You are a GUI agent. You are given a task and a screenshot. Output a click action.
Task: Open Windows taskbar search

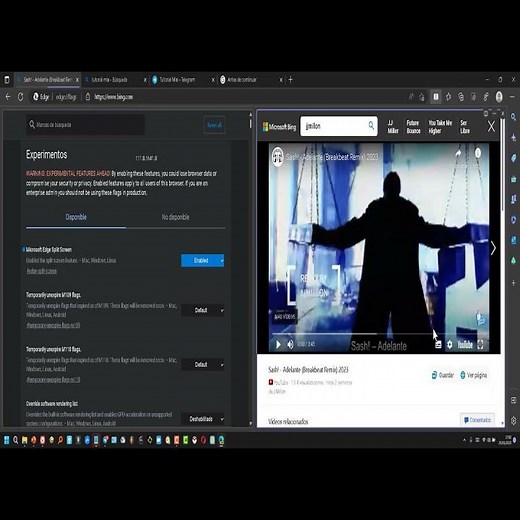[16, 440]
